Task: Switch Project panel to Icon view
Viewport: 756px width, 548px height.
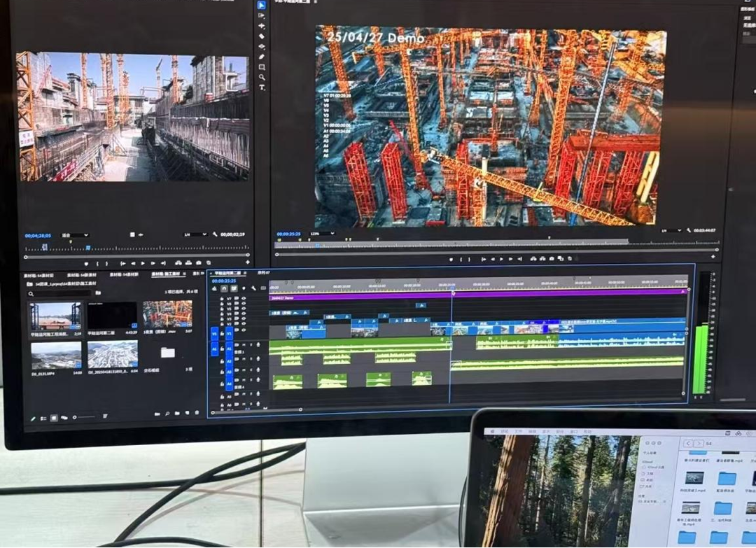Action: coord(54,418)
